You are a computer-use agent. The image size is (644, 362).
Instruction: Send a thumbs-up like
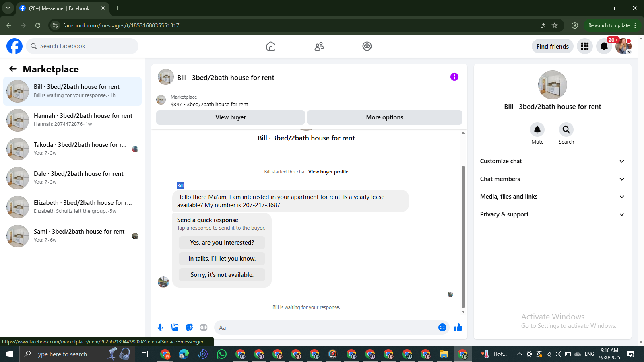pyautogui.click(x=458, y=327)
